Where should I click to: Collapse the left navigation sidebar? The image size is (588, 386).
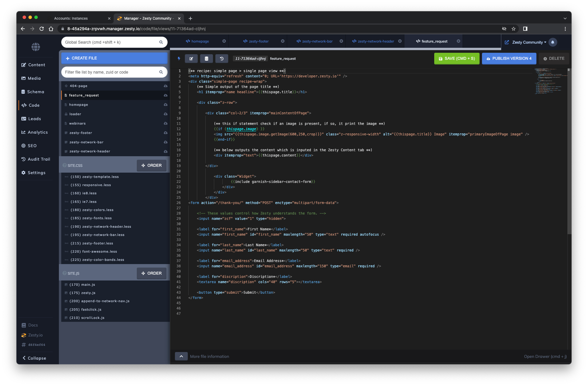tap(34, 358)
